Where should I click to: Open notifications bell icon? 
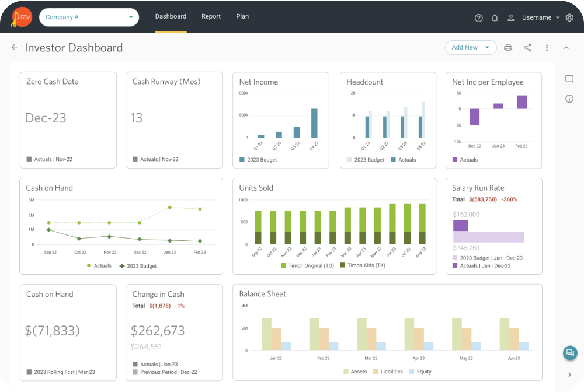coord(495,18)
